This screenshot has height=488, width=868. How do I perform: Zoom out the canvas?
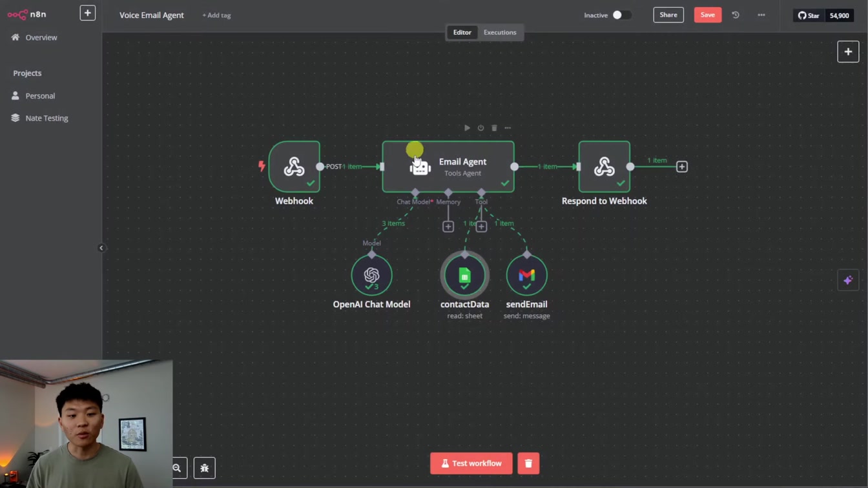point(177,468)
